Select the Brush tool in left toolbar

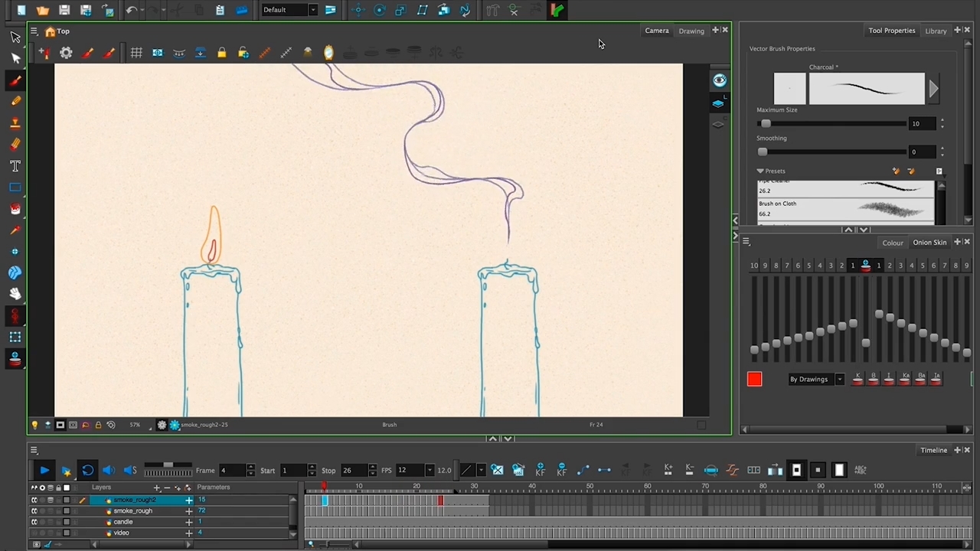[x=15, y=80]
